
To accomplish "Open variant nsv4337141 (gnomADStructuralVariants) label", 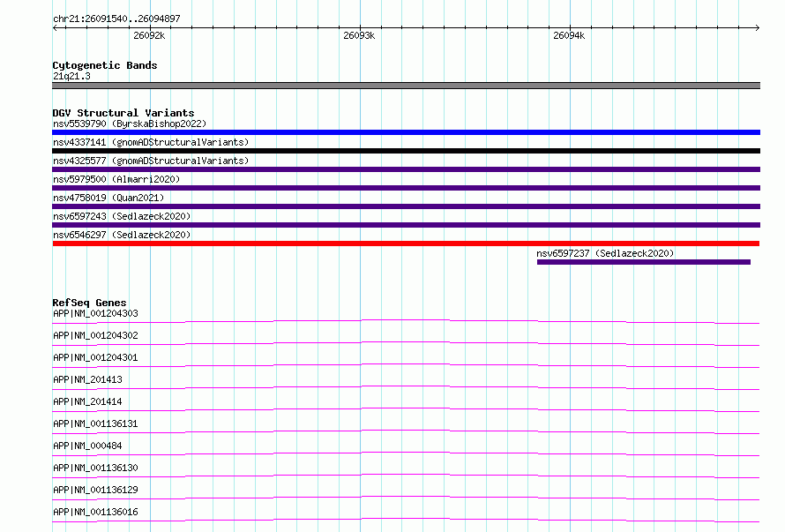I will pos(151,142).
